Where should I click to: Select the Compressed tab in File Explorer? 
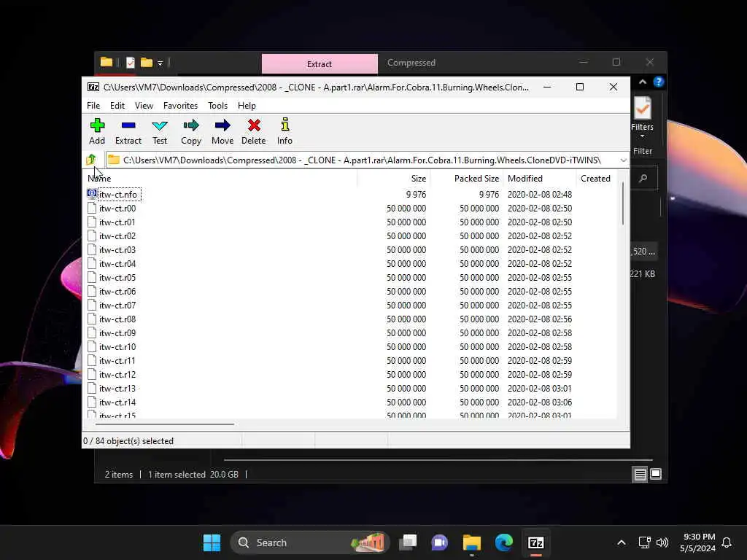point(411,63)
